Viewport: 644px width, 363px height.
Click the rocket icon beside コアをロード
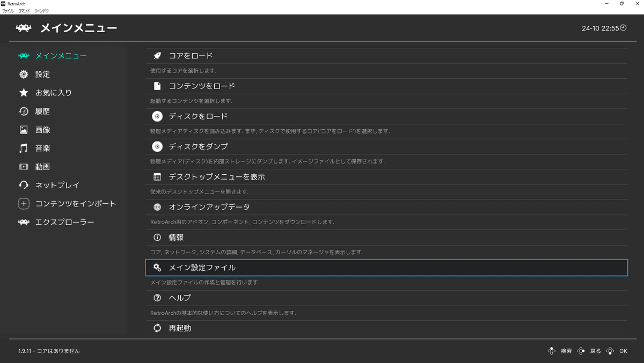[157, 56]
